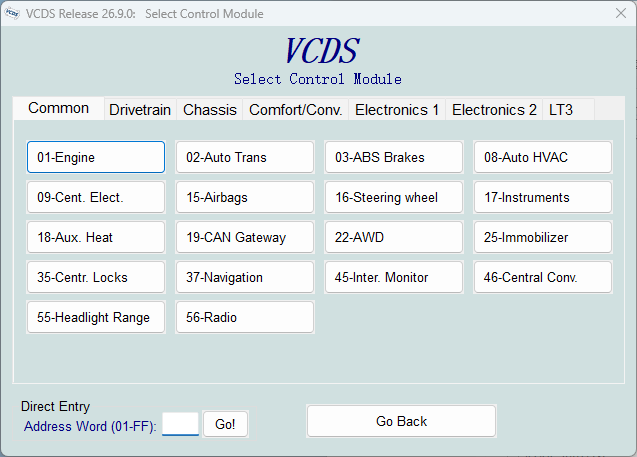Click the VCDS app icon in title bar

click(12, 13)
